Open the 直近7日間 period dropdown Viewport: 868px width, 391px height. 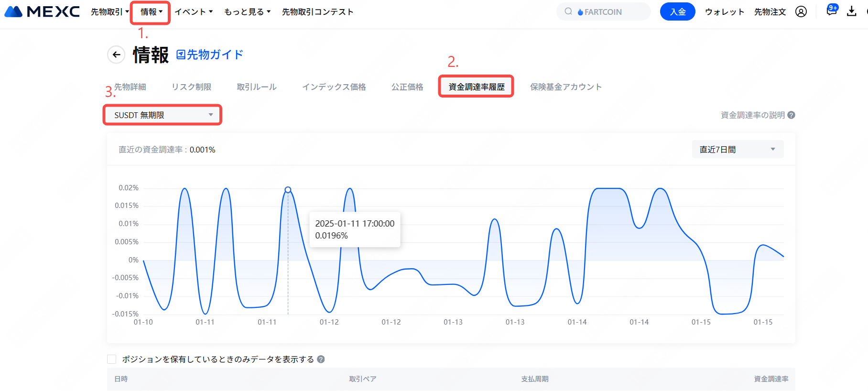click(738, 150)
